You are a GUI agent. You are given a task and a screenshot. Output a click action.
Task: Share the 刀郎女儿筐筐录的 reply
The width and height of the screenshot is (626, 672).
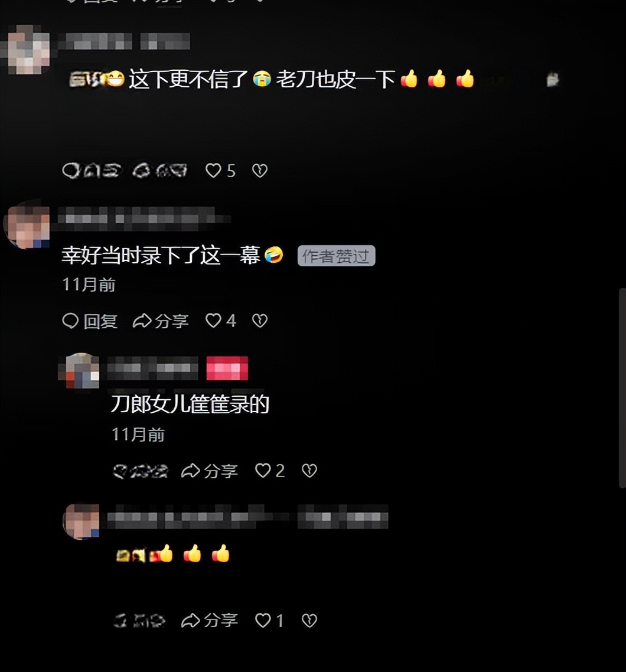210,471
